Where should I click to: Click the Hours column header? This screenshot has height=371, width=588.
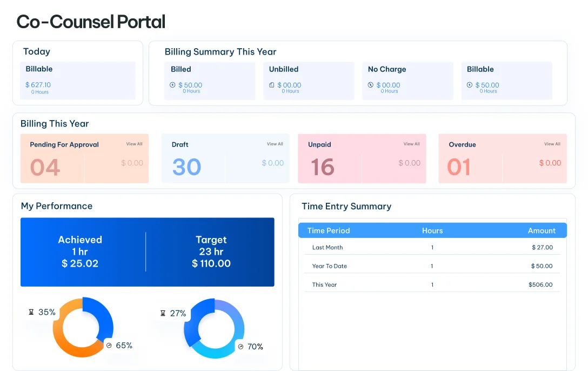pyautogui.click(x=432, y=231)
